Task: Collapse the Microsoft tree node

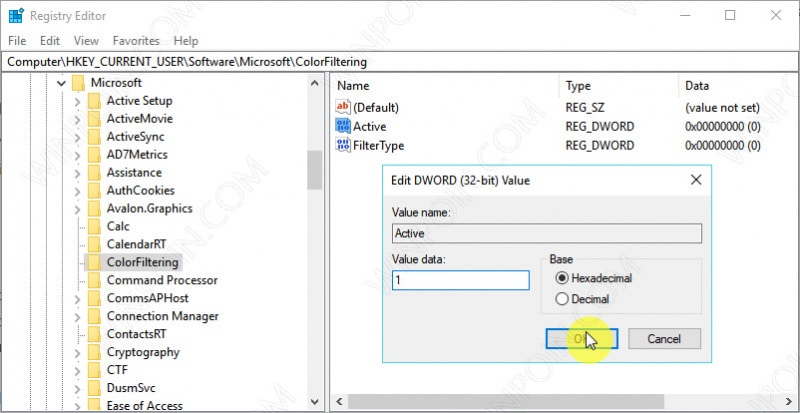Action: pyautogui.click(x=62, y=83)
